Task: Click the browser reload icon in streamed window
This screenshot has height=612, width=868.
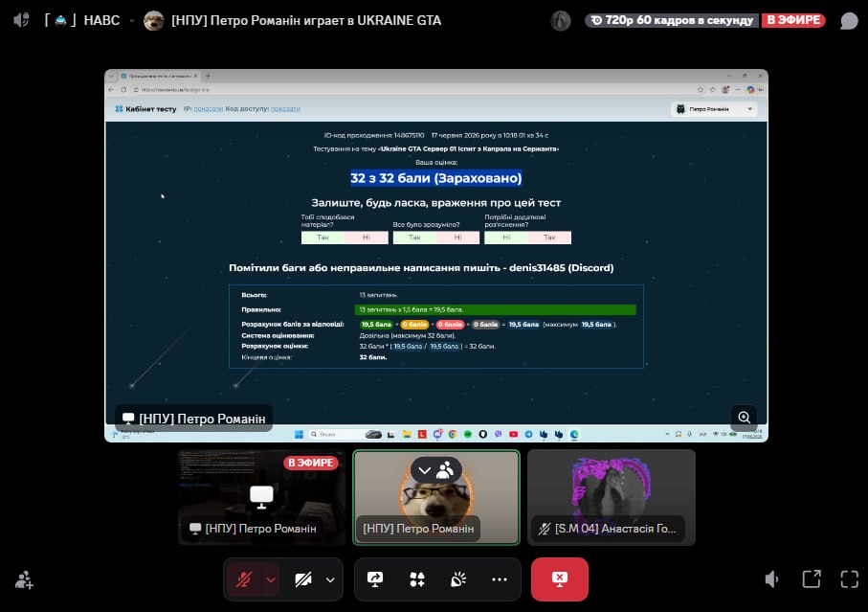Action: (x=124, y=90)
